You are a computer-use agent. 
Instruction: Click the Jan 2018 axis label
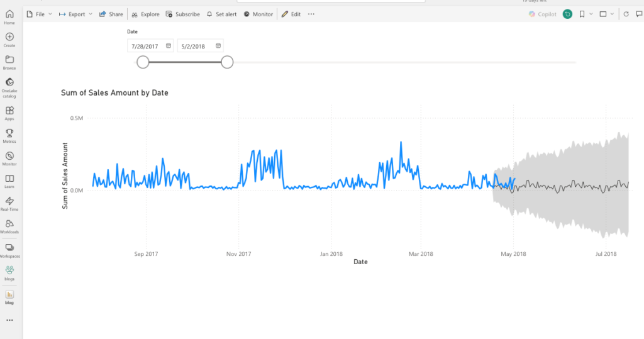coord(331,254)
